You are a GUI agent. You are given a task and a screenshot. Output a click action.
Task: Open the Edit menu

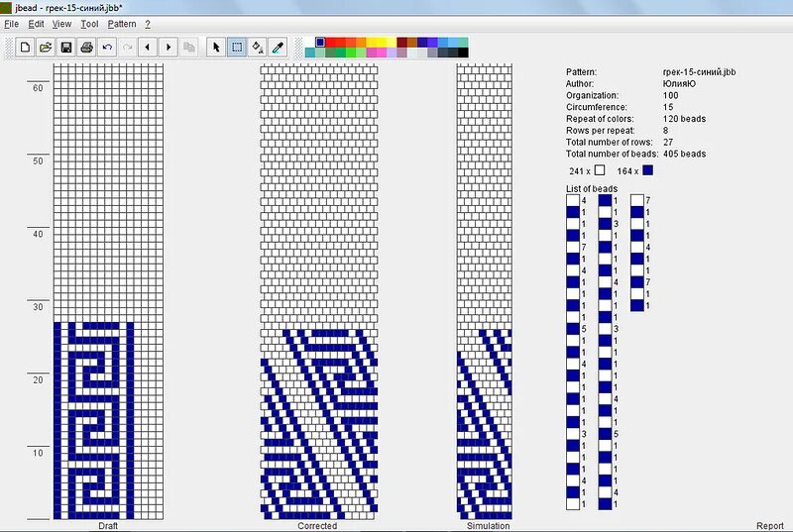36,24
